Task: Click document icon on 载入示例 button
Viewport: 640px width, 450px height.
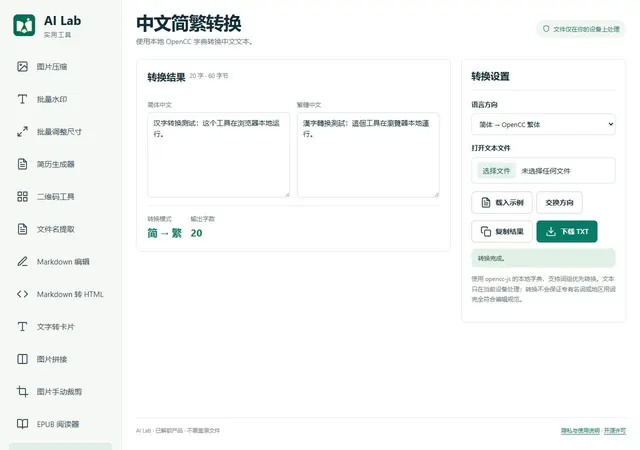Action: [x=486, y=203]
